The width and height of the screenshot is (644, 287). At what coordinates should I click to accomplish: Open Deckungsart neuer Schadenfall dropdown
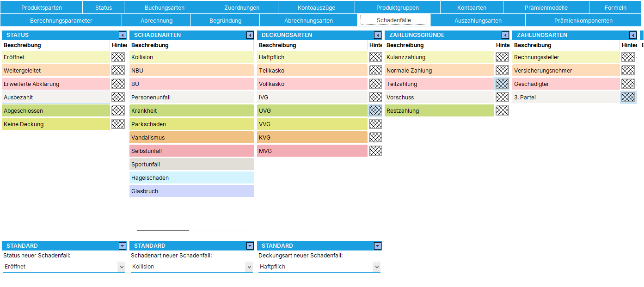coord(377,267)
